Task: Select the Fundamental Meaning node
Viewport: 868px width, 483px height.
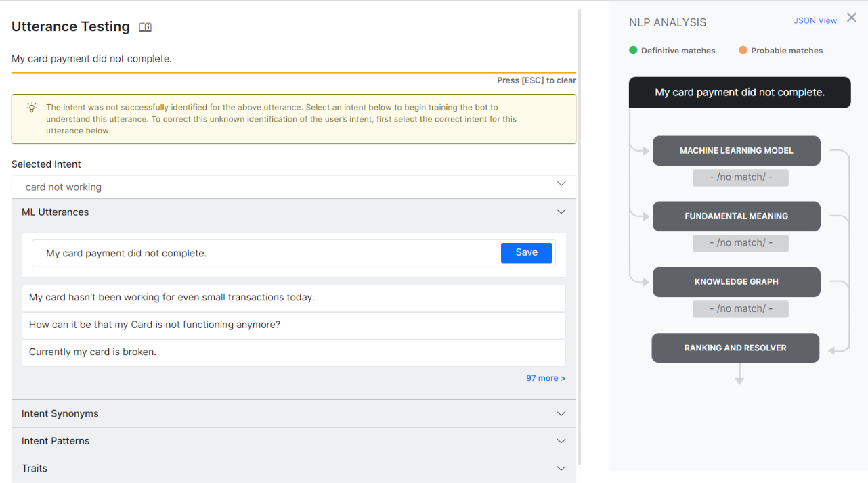Action: tap(736, 216)
